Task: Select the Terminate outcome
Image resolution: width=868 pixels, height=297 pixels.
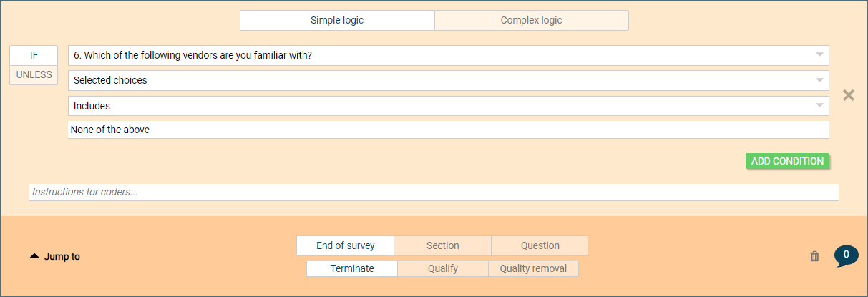Action: [351, 268]
